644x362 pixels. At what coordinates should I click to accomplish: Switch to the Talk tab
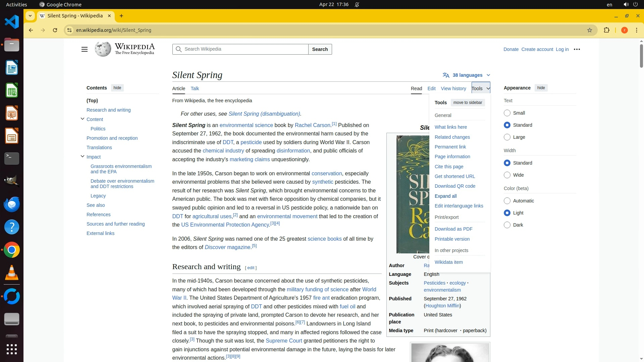195,88
